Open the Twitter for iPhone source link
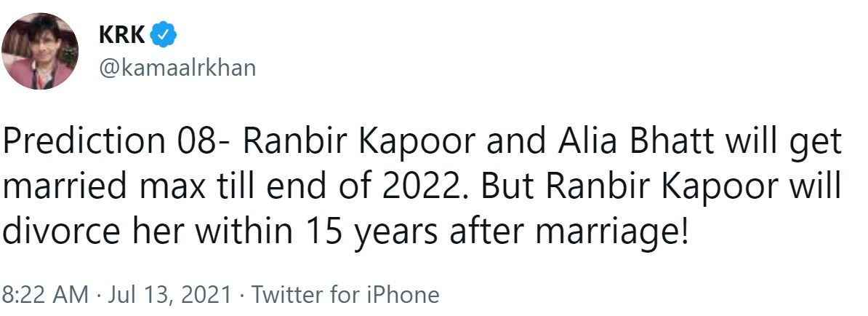868x316 pixels. (345, 294)
